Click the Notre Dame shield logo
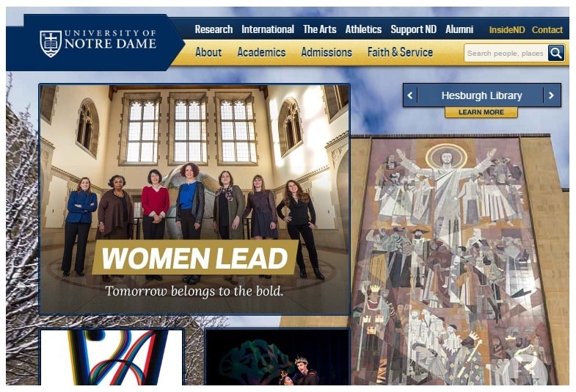The height and width of the screenshot is (392, 576). [51, 44]
